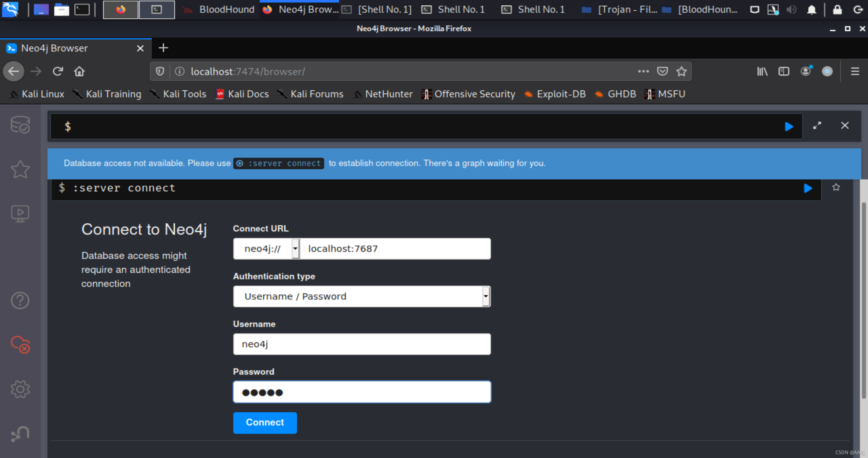Open NetHunter bookmark
This screenshot has width=868, height=458.
click(x=383, y=94)
